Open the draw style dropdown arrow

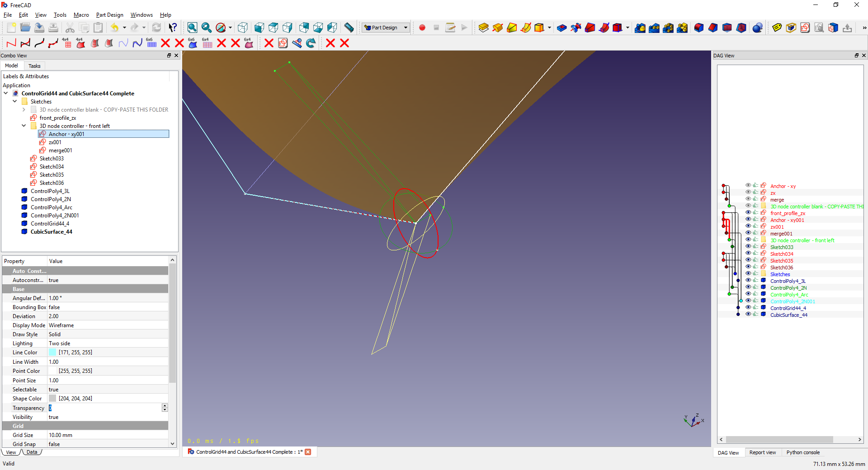click(230, 28)
